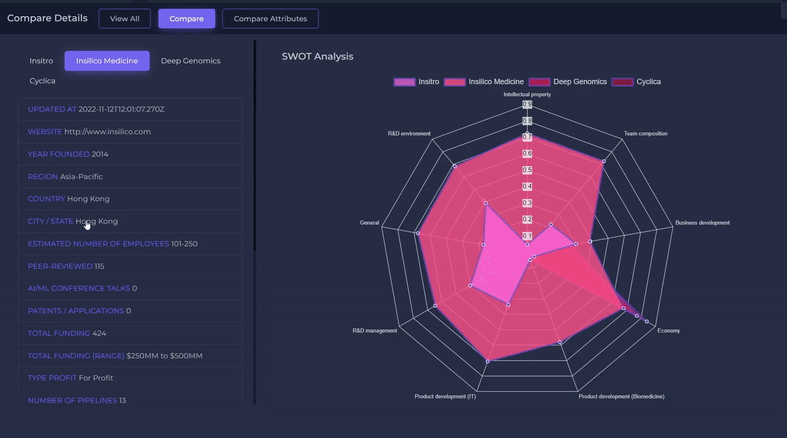Click the SWOT Analysis heading
Viewport: 787px width, 438px height.
point(317,56)
